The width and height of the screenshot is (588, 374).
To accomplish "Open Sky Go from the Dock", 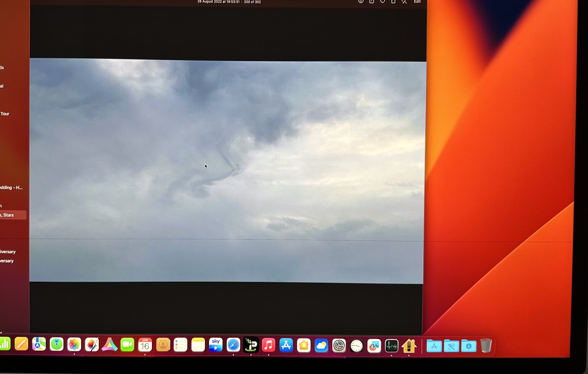I will coord(216,345).
